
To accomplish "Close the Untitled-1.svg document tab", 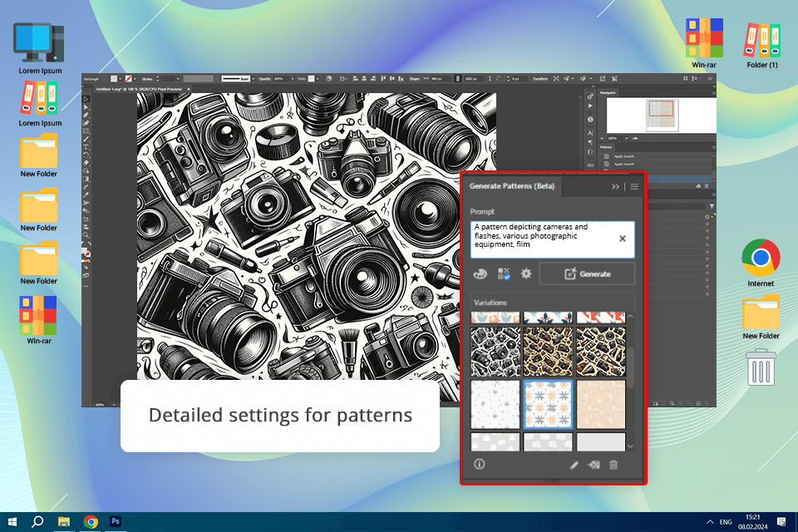I will pos(189,89).
